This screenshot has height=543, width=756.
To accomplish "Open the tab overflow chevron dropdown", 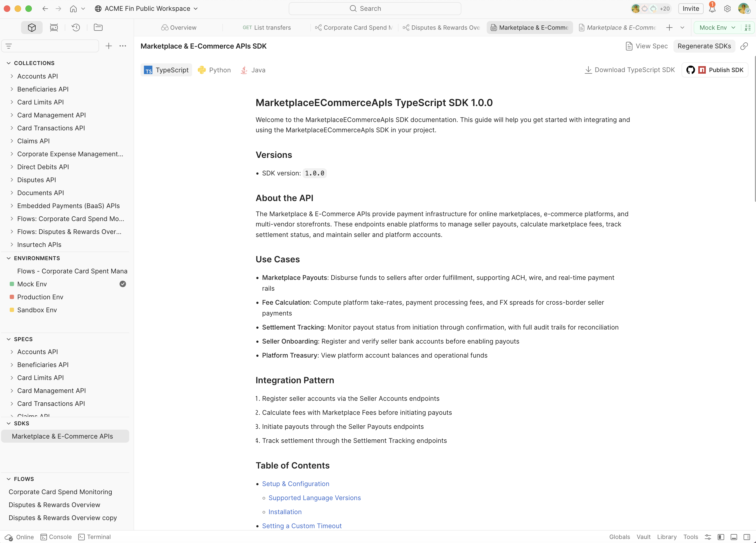I will (x=682, y=28).
